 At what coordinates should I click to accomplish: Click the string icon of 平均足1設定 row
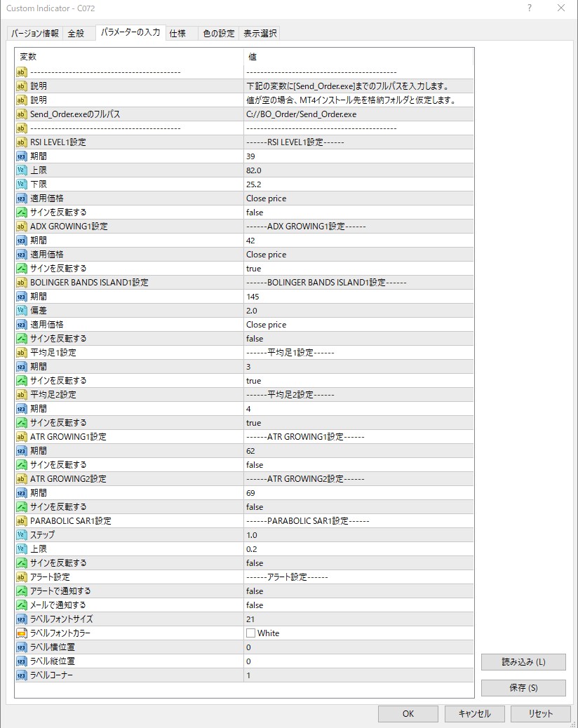pos(22,353)
